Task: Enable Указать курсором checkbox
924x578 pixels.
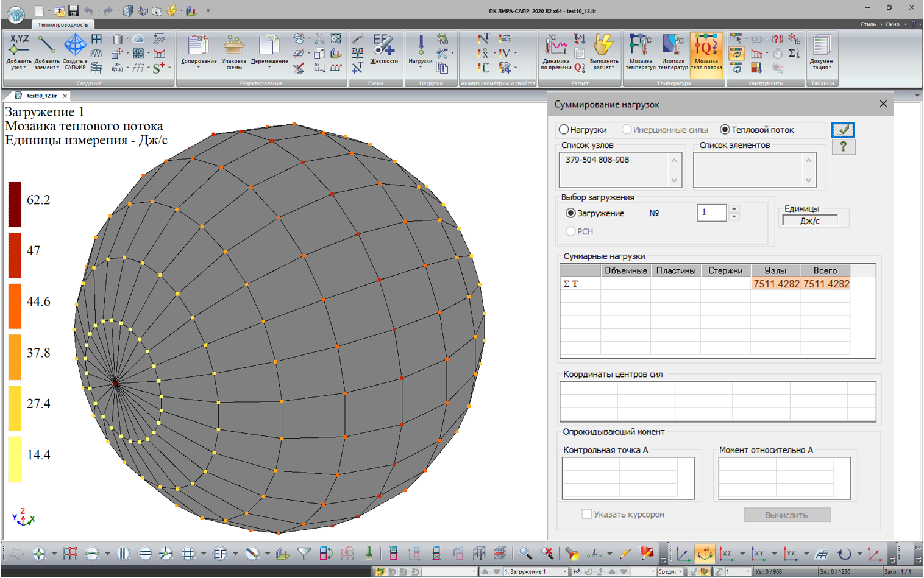Action: [586, 515]
